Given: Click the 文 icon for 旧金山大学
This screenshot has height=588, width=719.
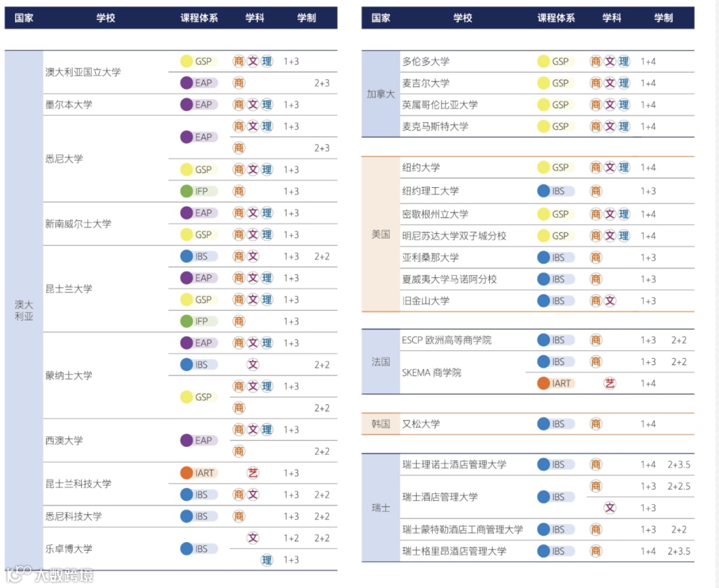Looking at the screenshot, I should (x=609, y=301).
